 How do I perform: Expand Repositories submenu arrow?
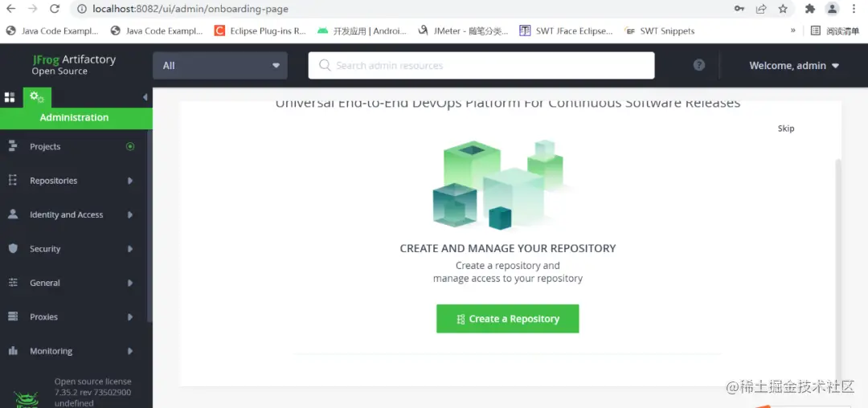click(130, 181)
